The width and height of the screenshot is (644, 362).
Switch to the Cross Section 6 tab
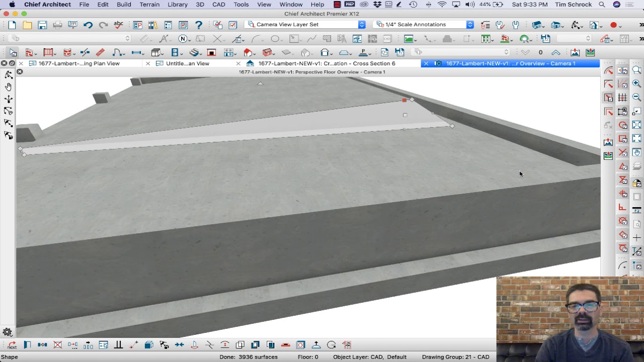point(327,63)
